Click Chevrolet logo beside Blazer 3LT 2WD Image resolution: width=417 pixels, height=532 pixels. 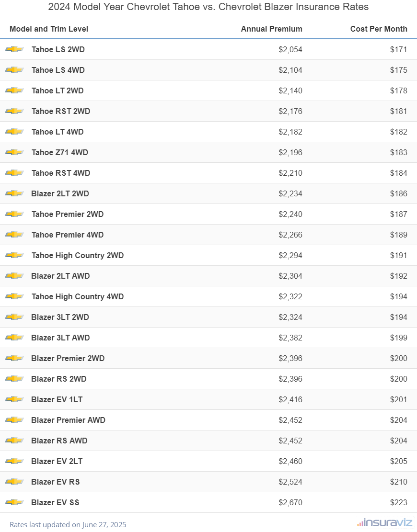tap(14, 317)
